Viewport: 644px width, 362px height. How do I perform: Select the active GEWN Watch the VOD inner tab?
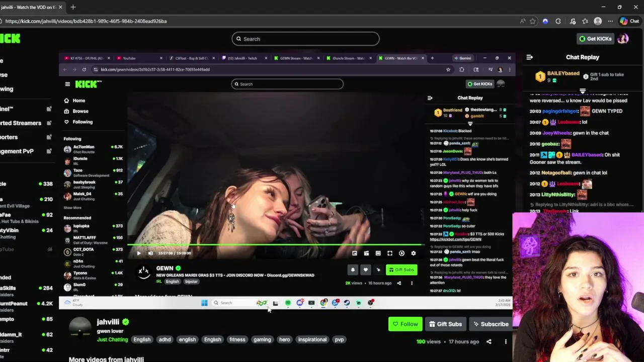tap(401, 58)
